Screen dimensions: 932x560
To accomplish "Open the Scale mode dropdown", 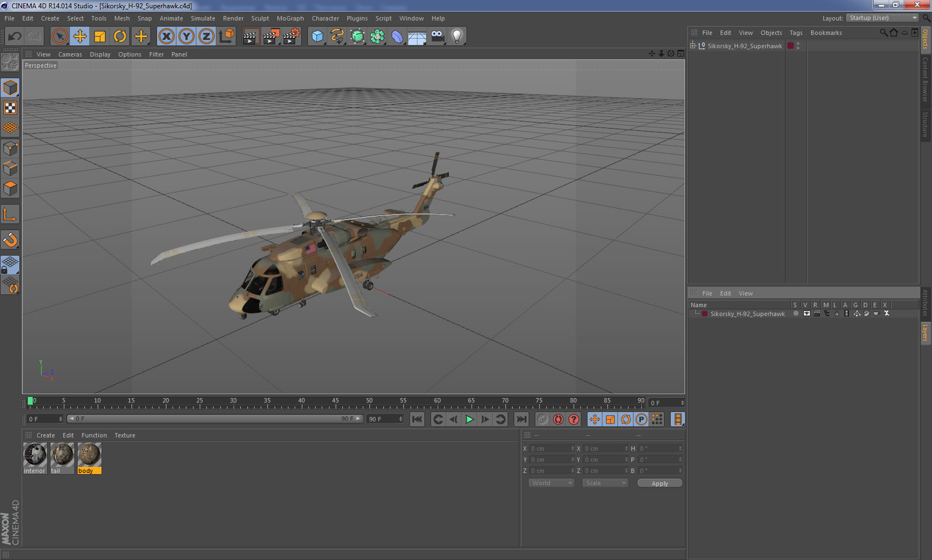I will pyautogui.click(x=605, y=483).
